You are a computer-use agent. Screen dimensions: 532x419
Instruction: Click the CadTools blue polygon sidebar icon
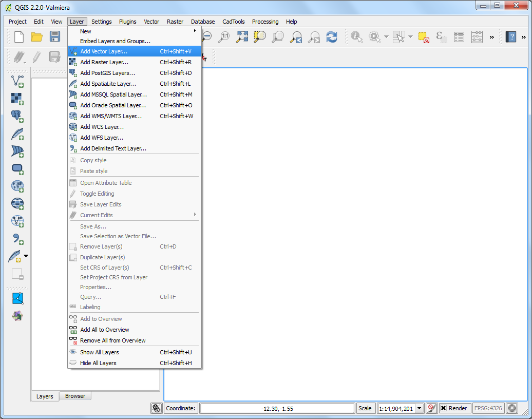pos(17,298)
